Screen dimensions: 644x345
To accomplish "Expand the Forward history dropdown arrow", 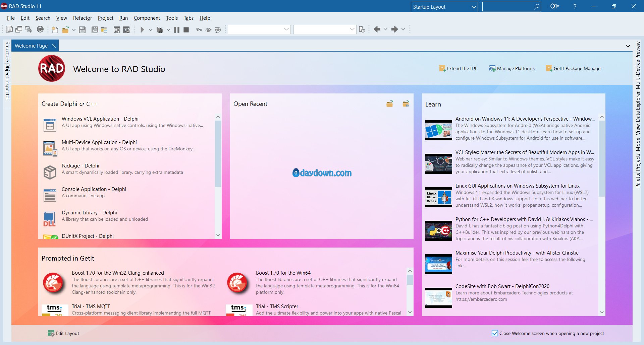I will pos(403,29).
